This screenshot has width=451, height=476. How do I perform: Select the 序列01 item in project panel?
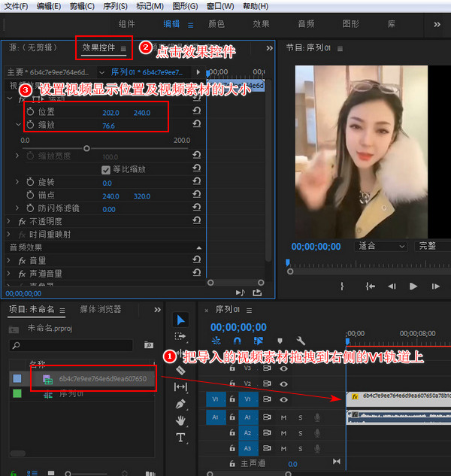[x=71, y=394]
